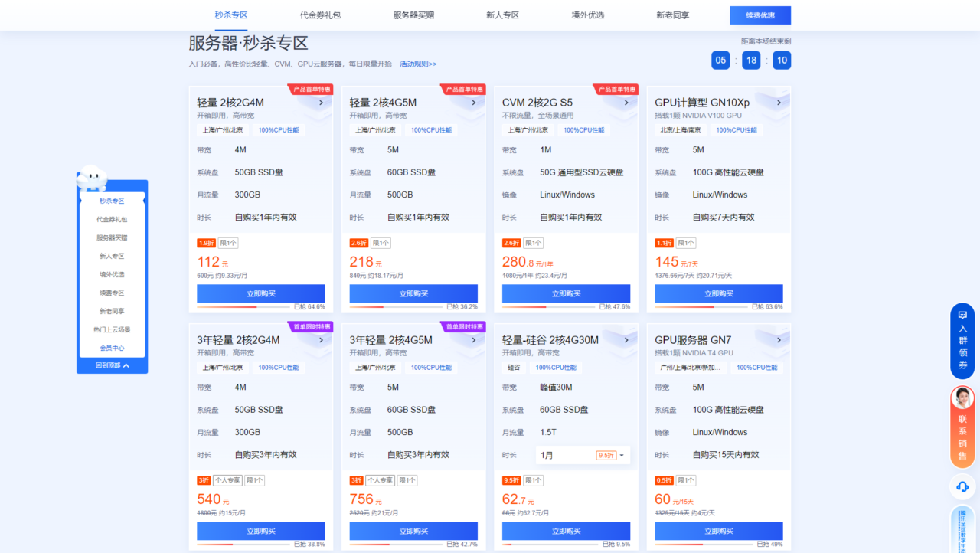Viewport: 980px width, 553px height.
Task: Click arrow icon on GPU服务器 GN7 card
Action: [x=779, y=340]
